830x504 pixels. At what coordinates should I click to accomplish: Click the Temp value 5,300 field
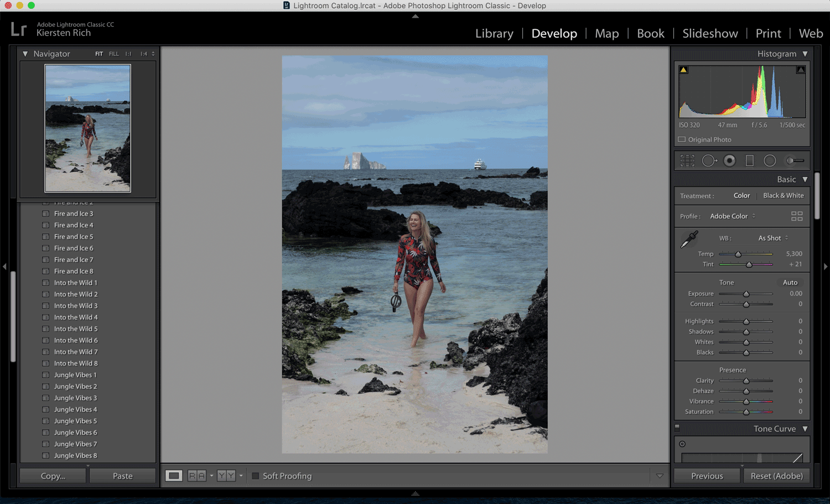(794, 254)
